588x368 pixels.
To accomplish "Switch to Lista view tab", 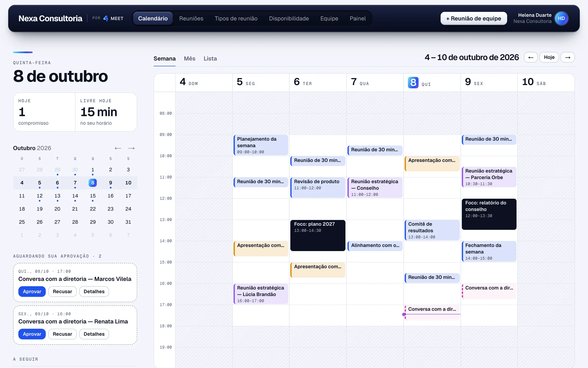I will 210,59.
